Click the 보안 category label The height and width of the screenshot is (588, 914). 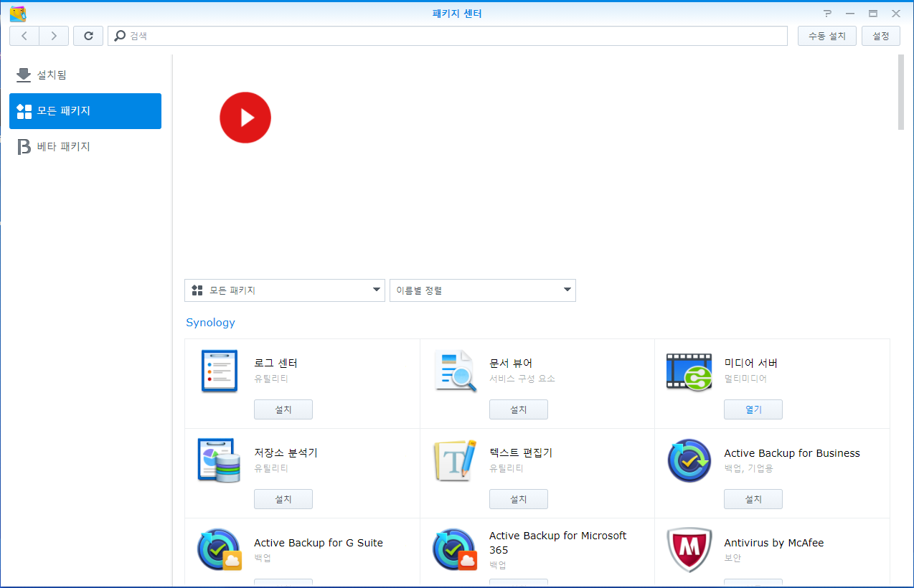[732, 558]
